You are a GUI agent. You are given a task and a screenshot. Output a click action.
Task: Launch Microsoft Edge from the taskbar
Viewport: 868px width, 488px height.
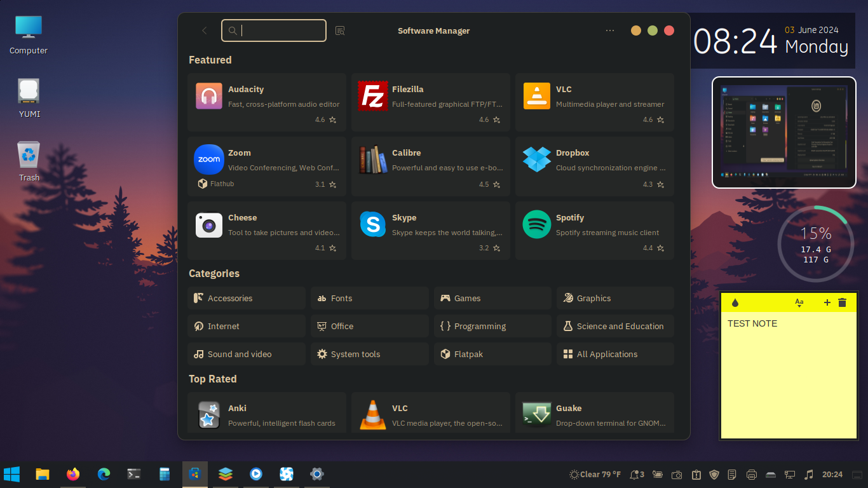tap(104, 474)
